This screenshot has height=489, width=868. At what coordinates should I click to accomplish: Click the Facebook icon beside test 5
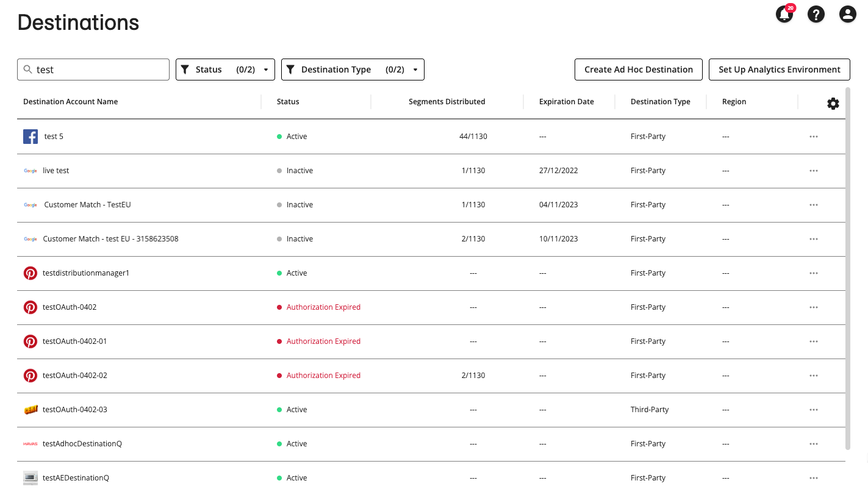tap(30, 136)
